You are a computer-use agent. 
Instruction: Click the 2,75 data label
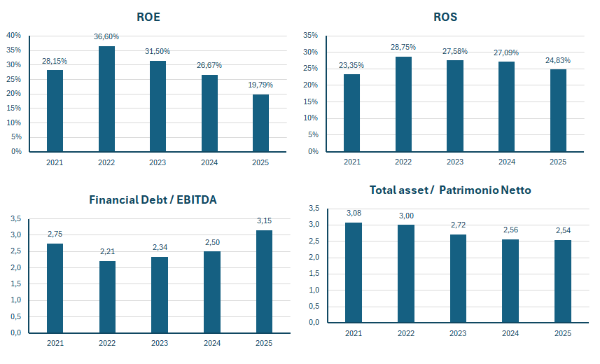click(55, 234)
